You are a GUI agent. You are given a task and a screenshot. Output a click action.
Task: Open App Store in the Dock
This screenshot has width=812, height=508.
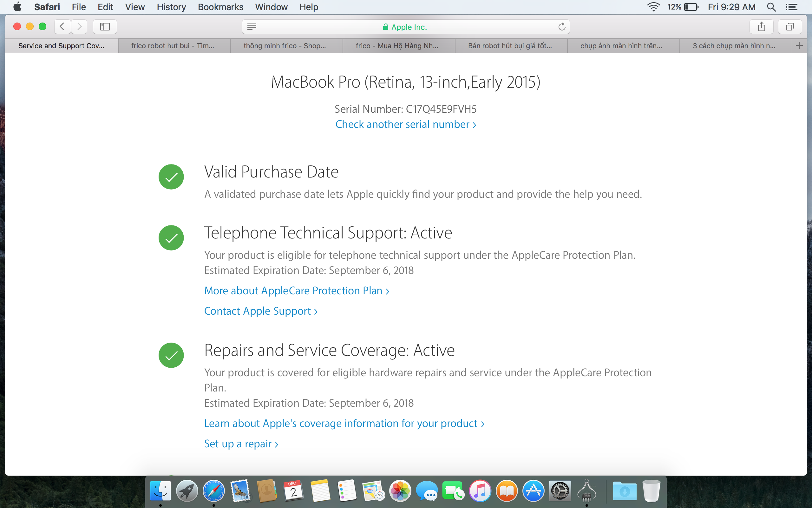coord(533,491)
